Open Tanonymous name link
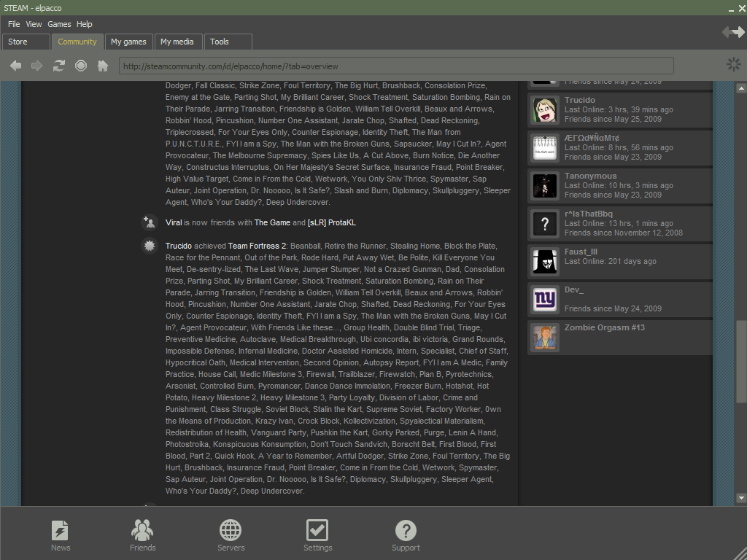 (591, 176)
